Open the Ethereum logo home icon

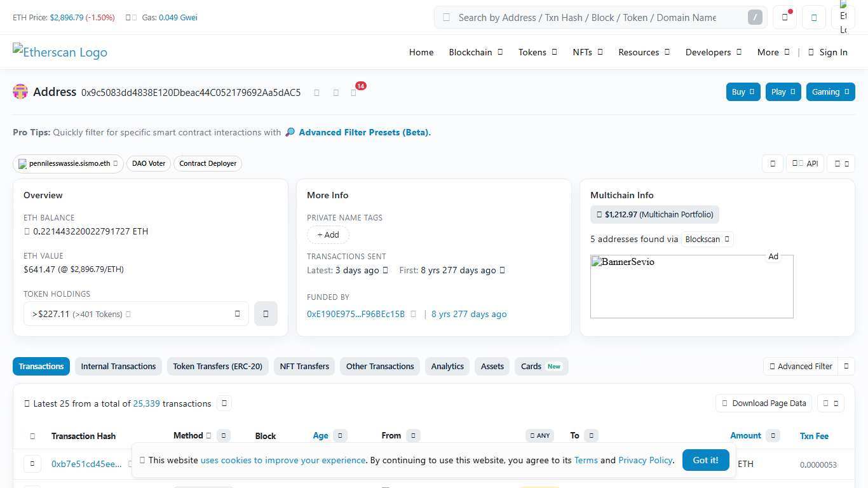tap(843, 16)
